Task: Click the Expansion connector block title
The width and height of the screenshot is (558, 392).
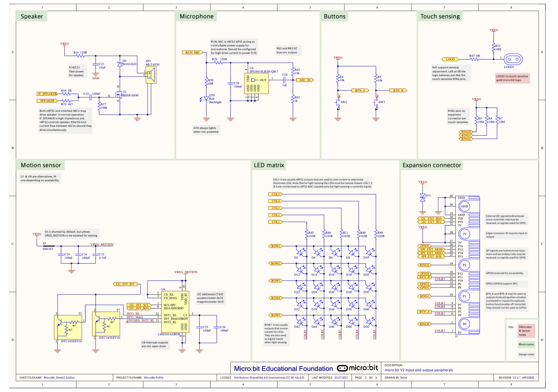Action: tap(432, 165)
